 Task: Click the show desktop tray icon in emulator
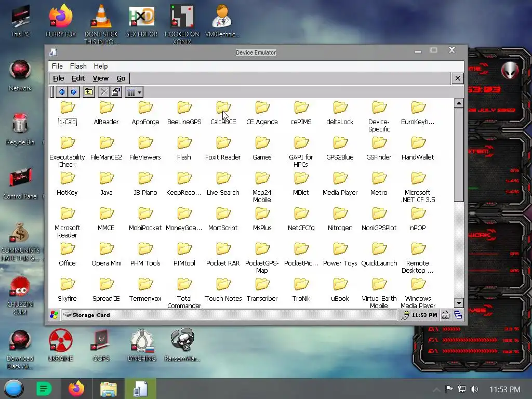tap(458, 315)
